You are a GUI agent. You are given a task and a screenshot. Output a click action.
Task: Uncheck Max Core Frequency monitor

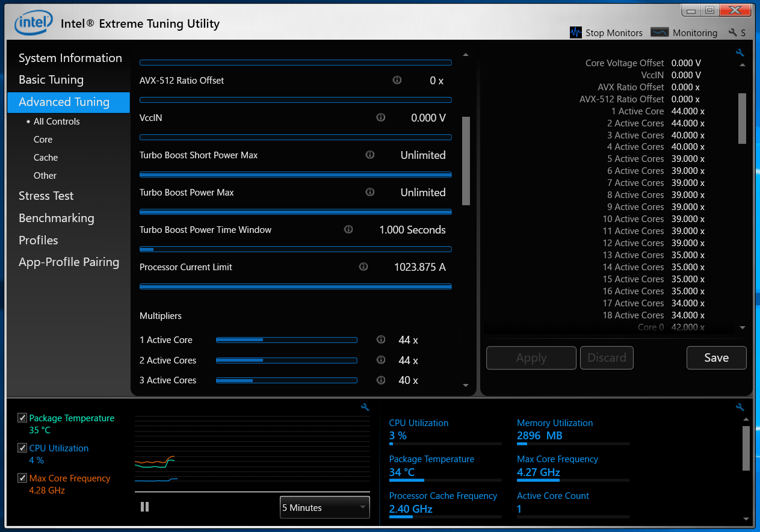22,478
